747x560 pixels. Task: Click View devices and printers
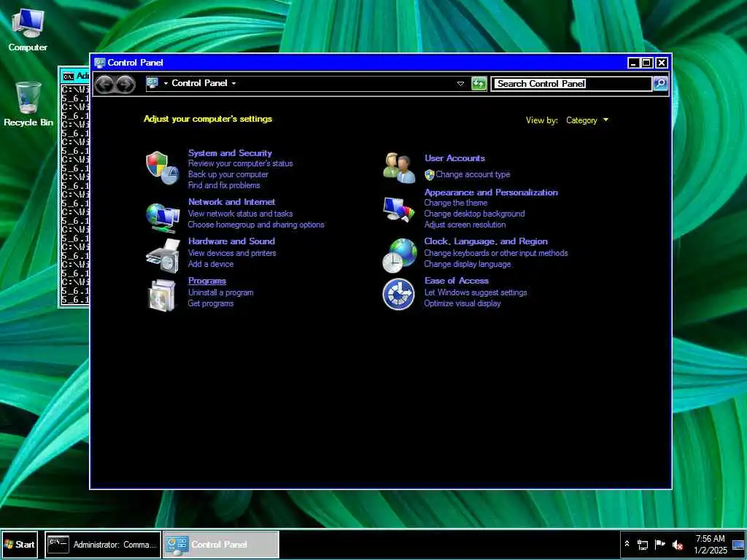point(232,253)
